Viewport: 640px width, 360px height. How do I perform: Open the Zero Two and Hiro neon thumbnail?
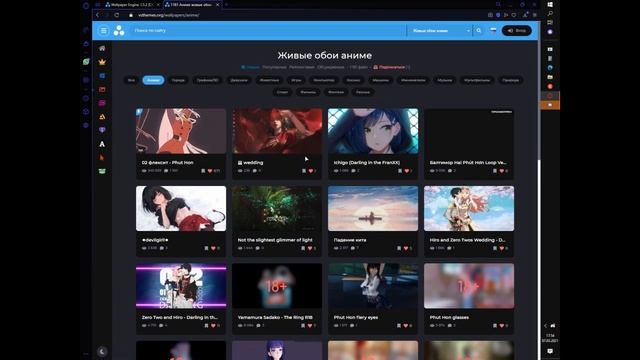coord(181,286)
